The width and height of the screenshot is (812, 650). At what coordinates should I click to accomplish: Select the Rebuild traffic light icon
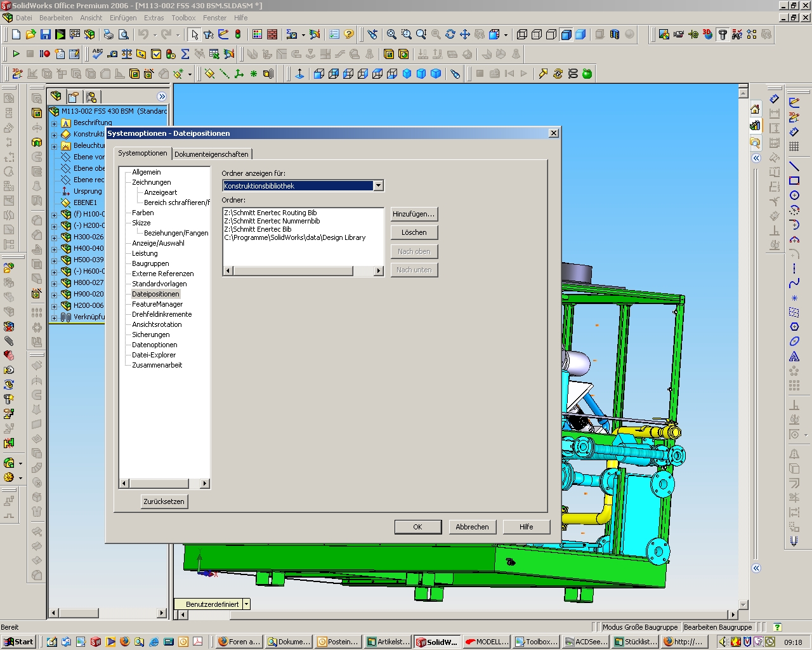coord(238,34)
